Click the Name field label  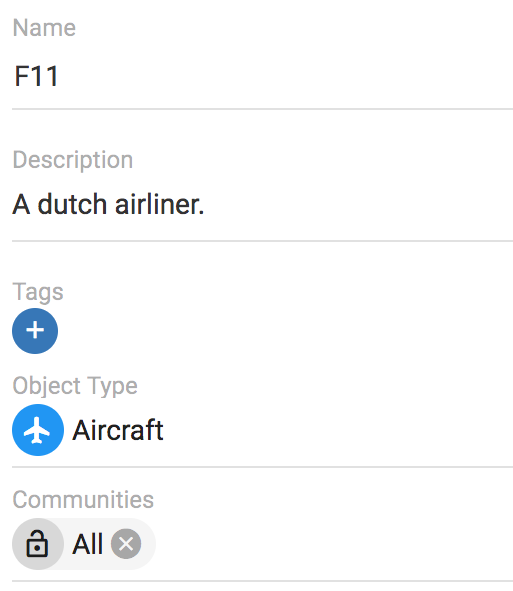pos(44,28)
